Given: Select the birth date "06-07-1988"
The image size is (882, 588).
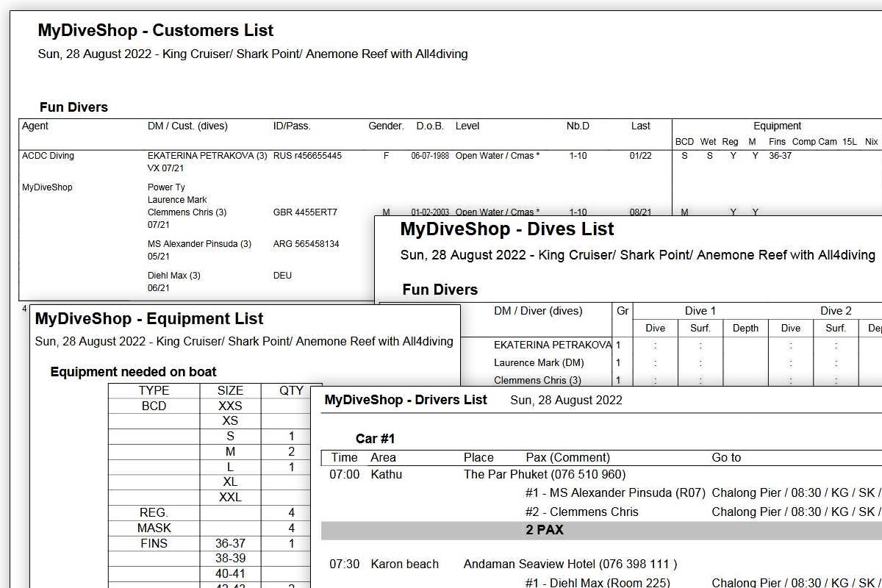Looking at the screenshot, I should click(x=430, y=156).
